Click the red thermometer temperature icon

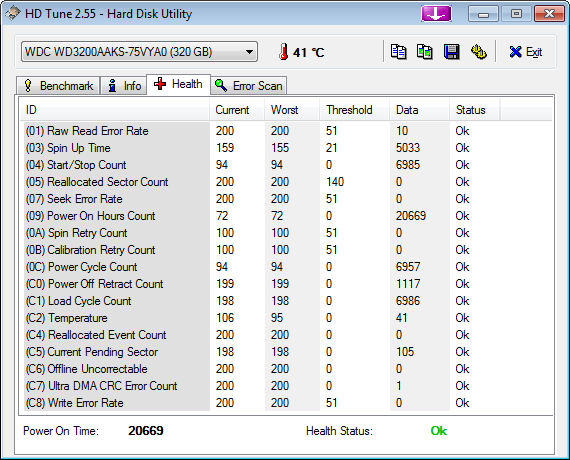coord(284,52)
